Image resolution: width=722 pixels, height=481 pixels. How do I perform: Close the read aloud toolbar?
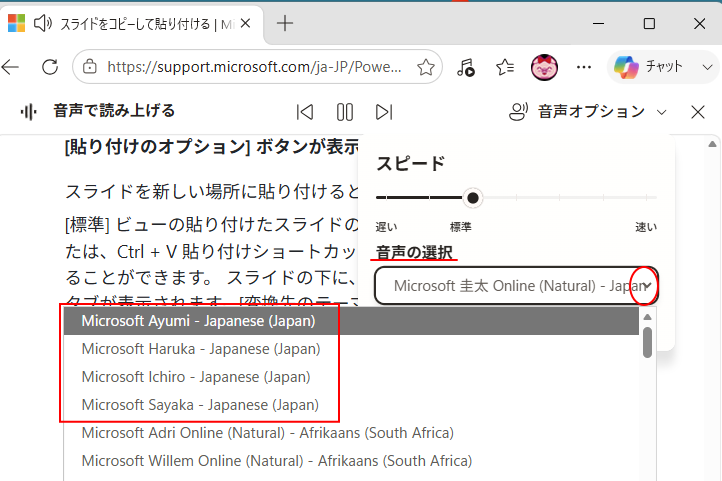click(x=698, y=112)
